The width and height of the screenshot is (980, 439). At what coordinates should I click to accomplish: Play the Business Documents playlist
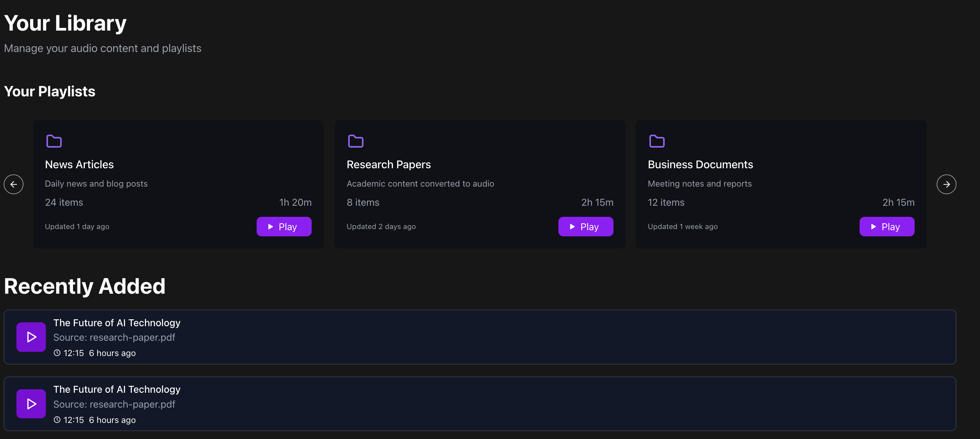887,227
